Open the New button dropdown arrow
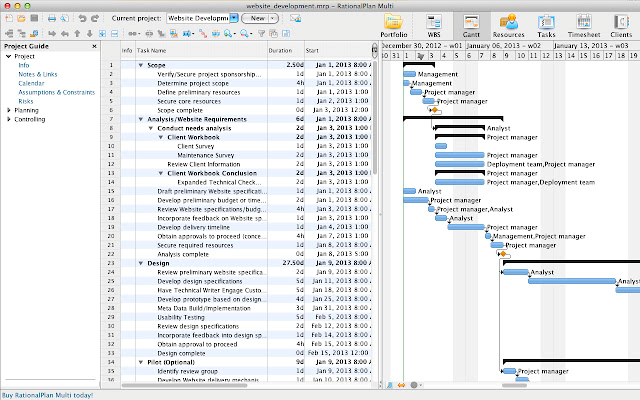Image resolution: width=640 pixels, height=400 pixels. (273, 18)
